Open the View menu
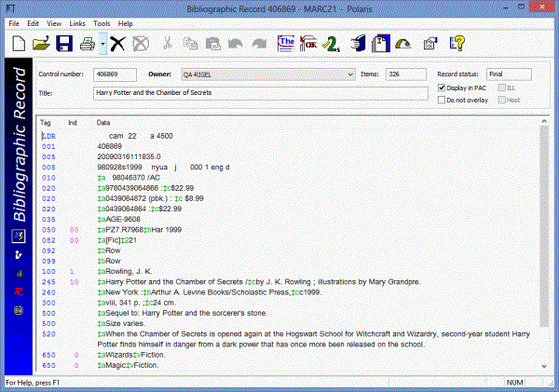 [x=54, y=23]
